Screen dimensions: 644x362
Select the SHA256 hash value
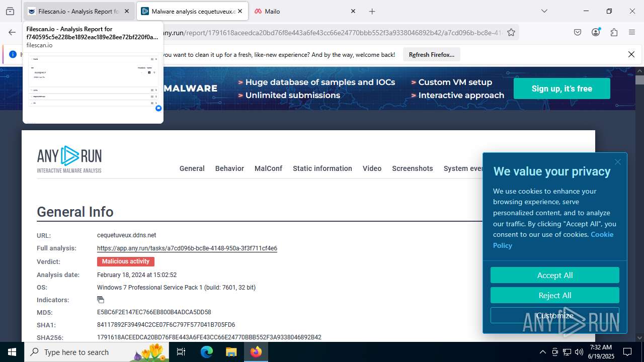pyautogui.click(x=209, y=337)
